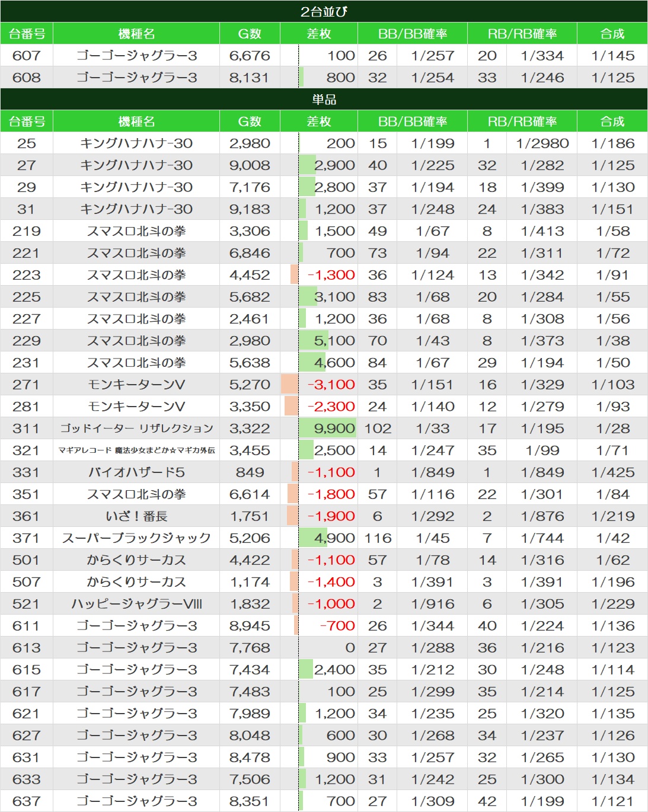
Task: Click the 1/199 RB probability in row 637
Action: [542, 801]
